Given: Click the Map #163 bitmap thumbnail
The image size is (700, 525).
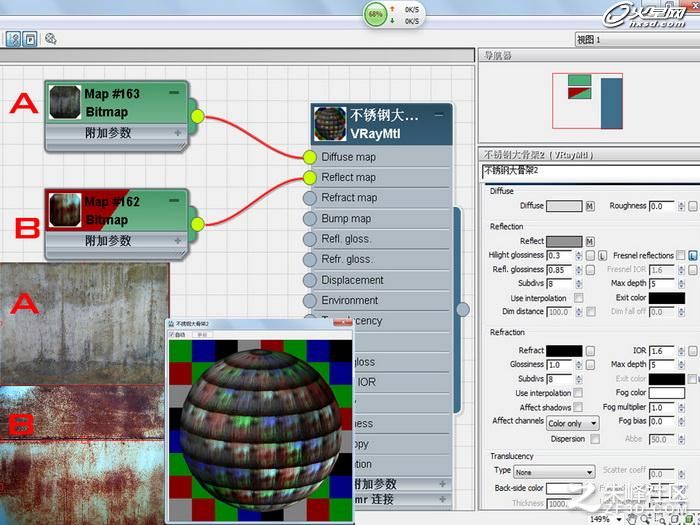Looking at the screenshot, I should pyautogui.click(x=65, y=102).
